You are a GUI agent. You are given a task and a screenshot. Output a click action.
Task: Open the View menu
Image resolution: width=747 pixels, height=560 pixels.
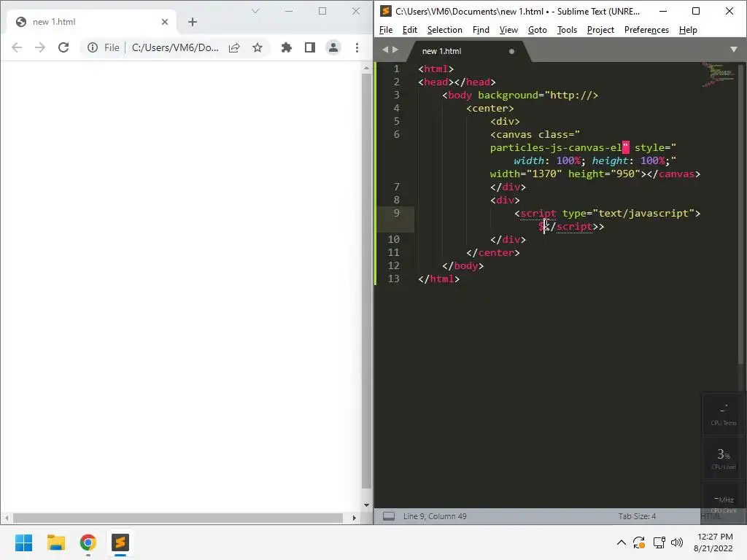(508, 30)
